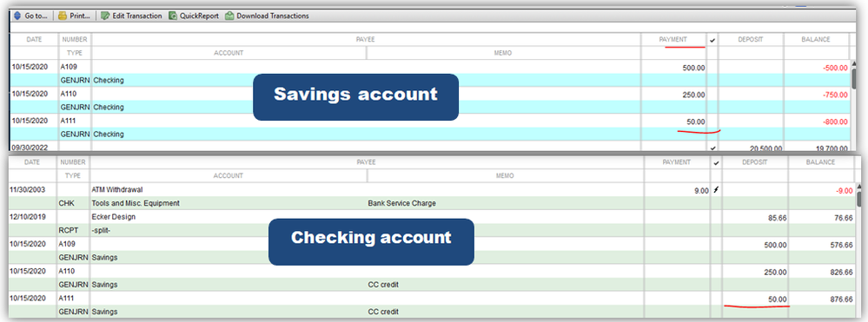The width and height of the screenshot is (868, 322).
Task: Open Edit Transaction from the toolbar
Action: (131, 16)
